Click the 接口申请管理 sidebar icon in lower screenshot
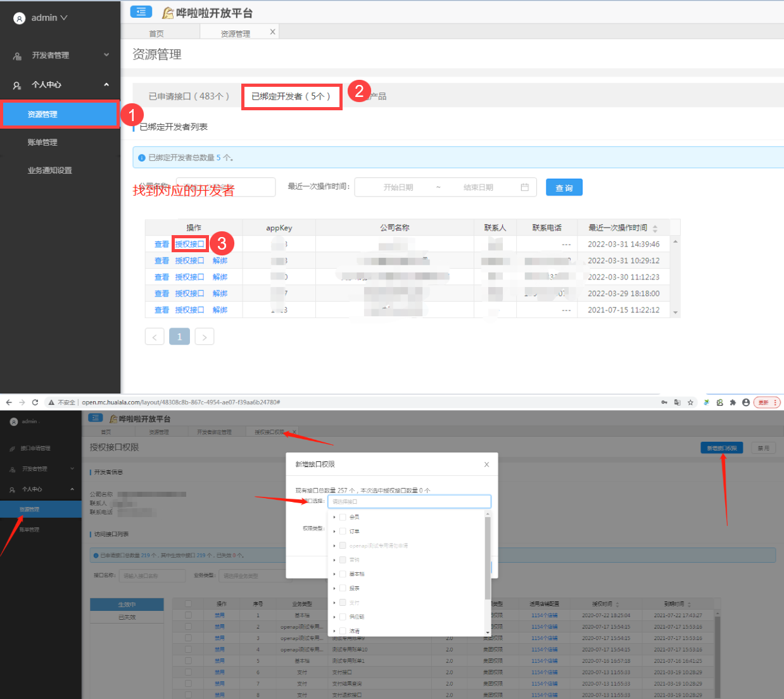This screenshot has width=784, height=699. click(12, 449)
